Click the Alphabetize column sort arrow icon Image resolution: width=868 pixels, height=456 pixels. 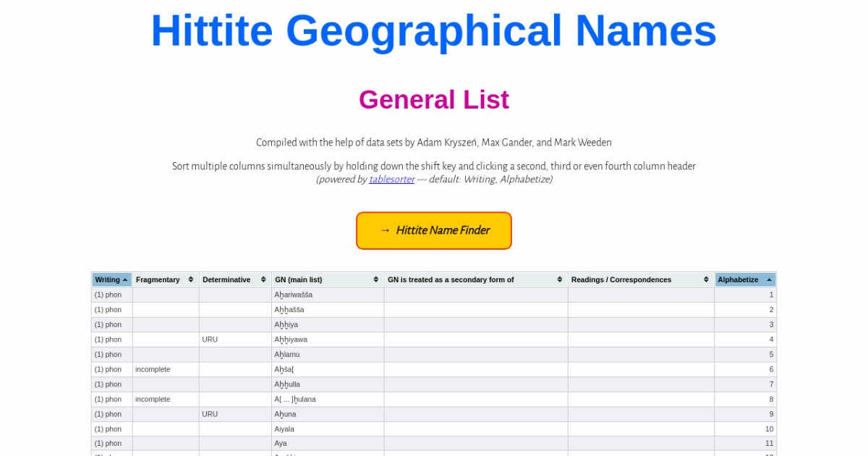pos(769,279)
